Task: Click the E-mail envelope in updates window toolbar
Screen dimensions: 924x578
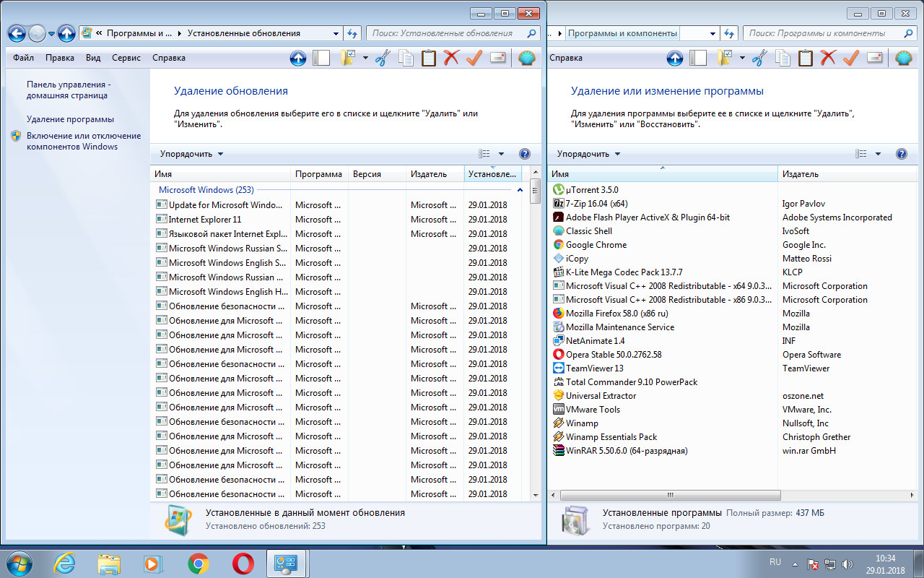Action: 497,59
